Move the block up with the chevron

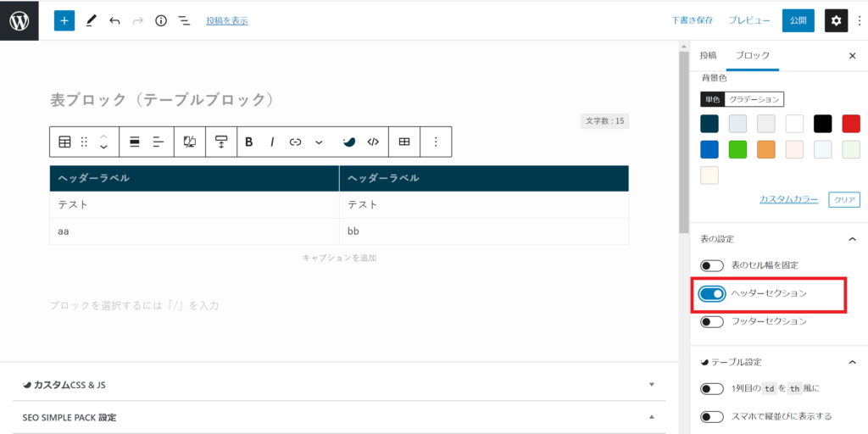(103, 136)
